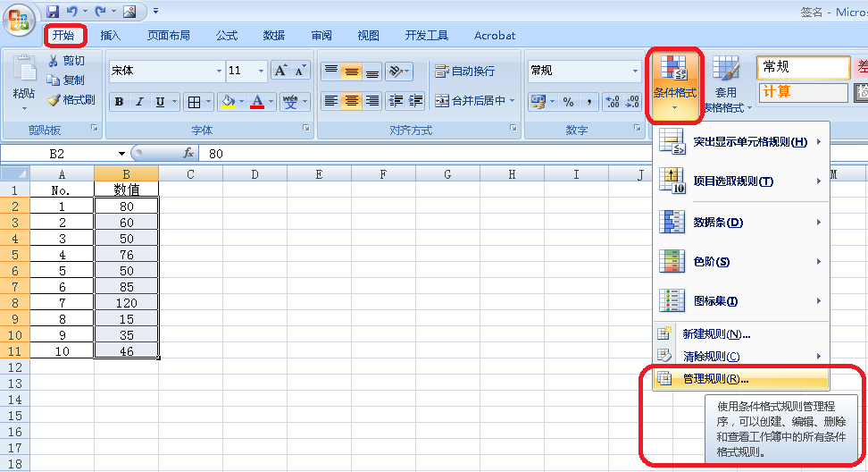
Task: Increase the font size
Action: click(x=280, y=71)
